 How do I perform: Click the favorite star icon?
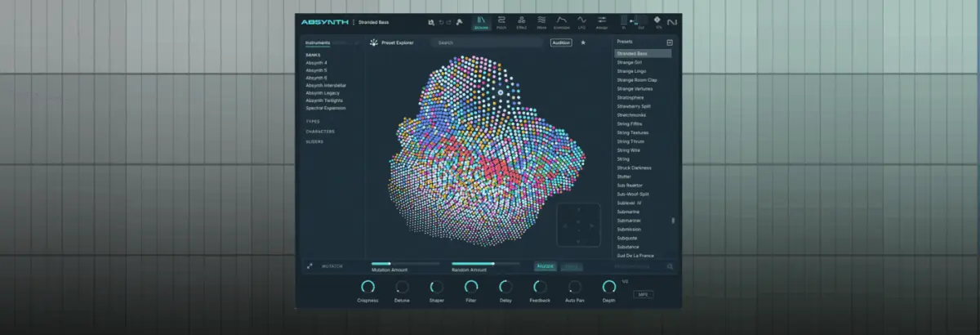[583, 42]
